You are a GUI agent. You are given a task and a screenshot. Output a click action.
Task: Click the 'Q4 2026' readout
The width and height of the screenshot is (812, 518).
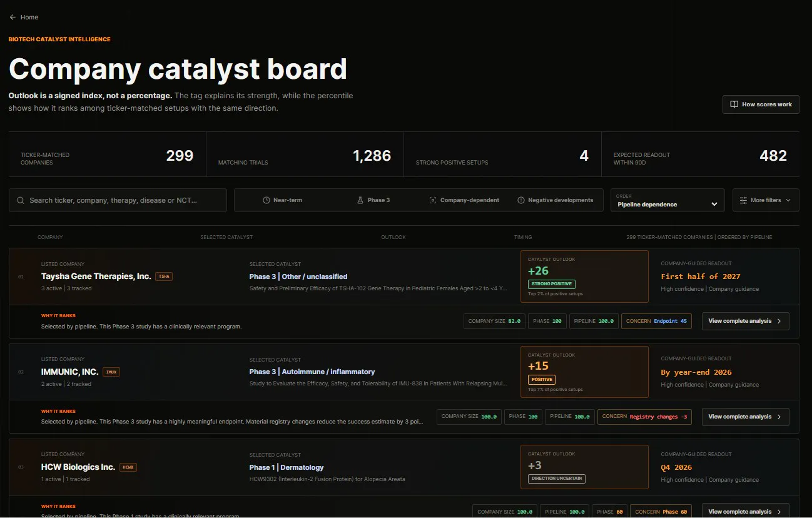(x=676, y=467)
